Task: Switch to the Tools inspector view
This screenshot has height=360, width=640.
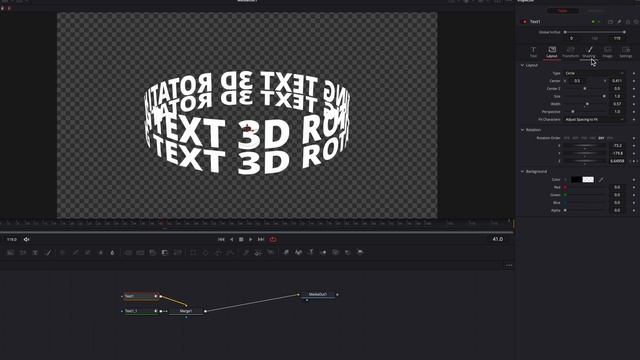Action: tap(563, 11)
